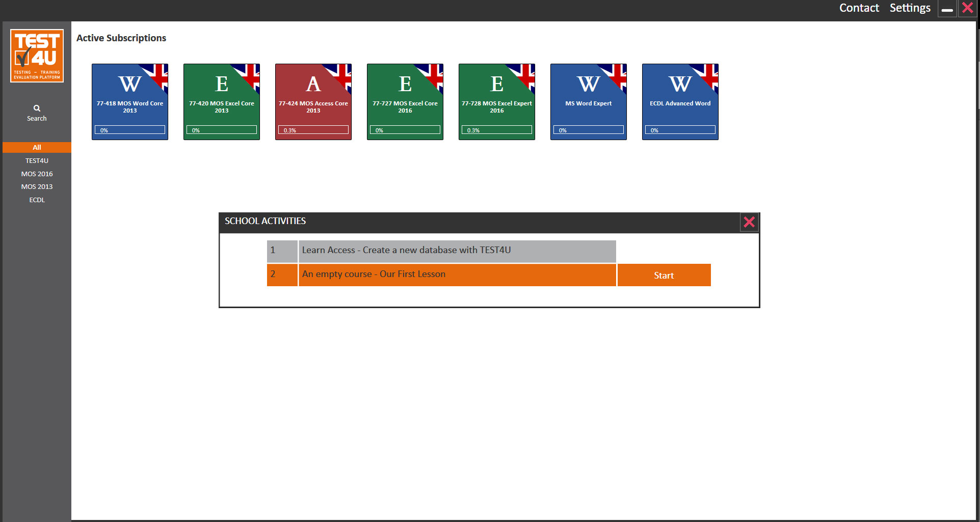
Task: Select the ECDL filter in sidebar
Action: click(37, 200)
